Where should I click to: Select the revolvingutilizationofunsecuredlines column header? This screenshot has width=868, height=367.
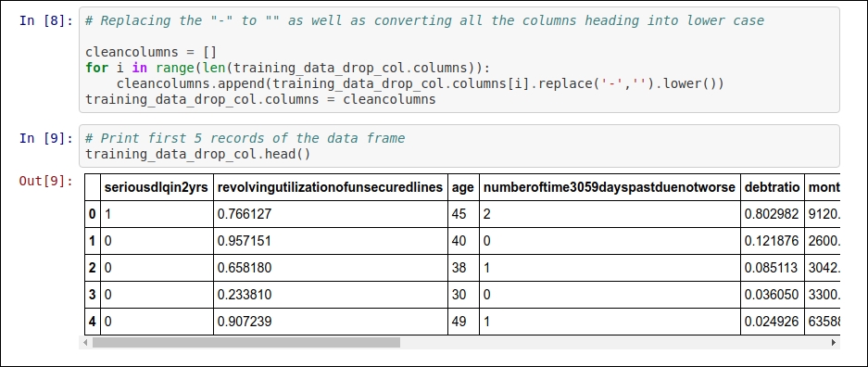331,187
